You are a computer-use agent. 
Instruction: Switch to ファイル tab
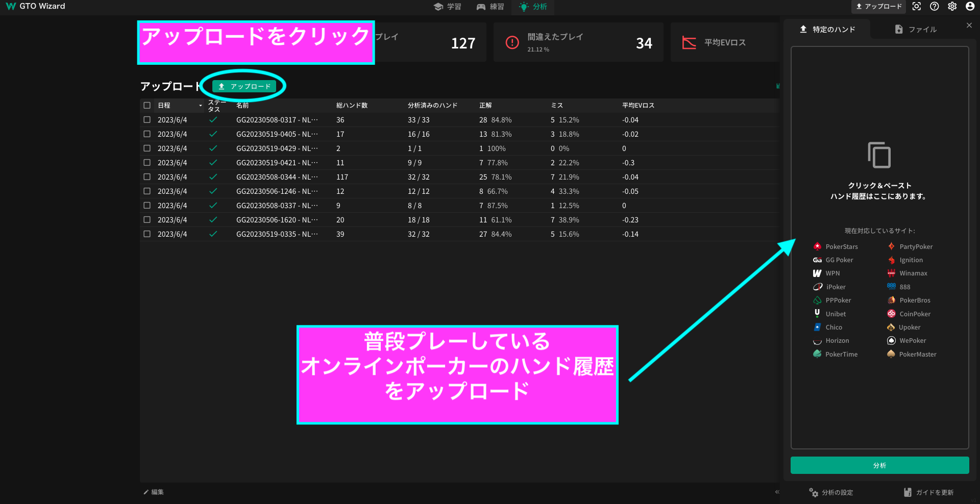916,29
